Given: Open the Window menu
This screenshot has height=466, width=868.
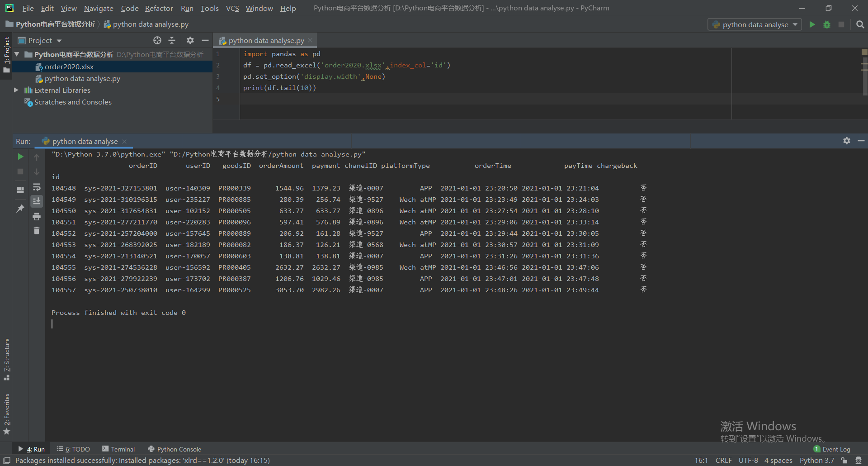Looking at the screenshot, I should (x=259, y=8).
